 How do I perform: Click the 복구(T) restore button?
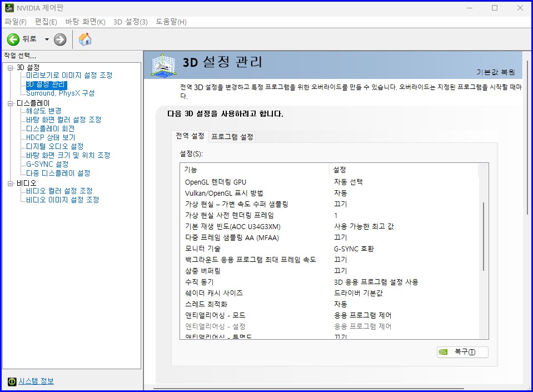pyautogui.click(x=462, y=352)
